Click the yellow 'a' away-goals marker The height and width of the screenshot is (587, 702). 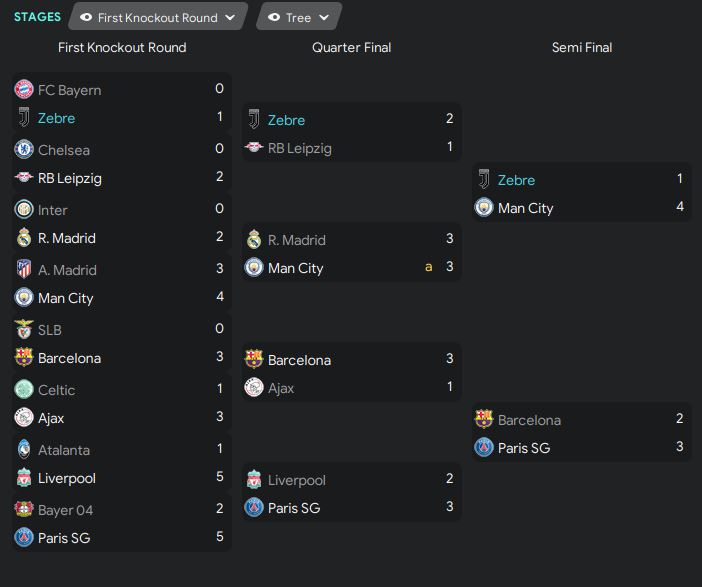pyautogui.click(x=429, y=268)
